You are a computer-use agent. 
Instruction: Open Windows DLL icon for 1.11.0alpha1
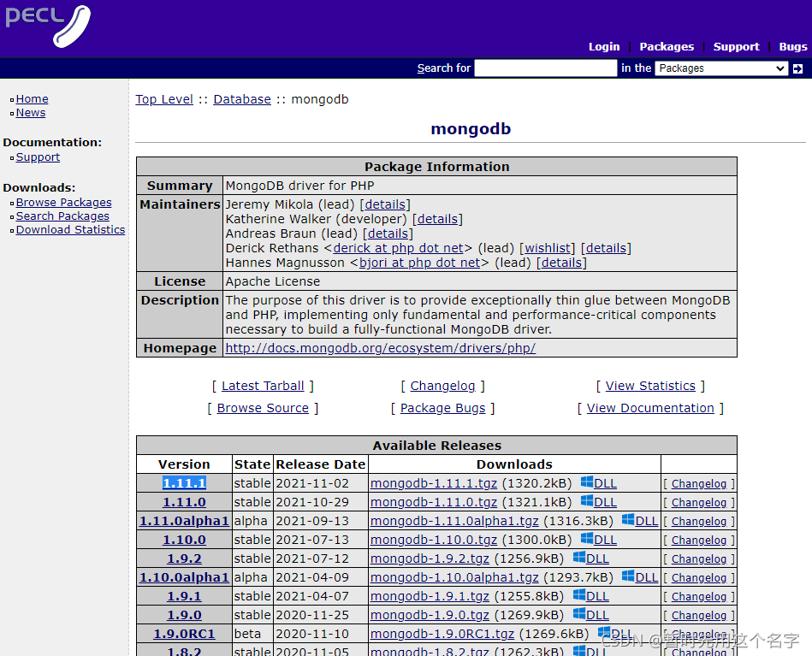point(628,519)
